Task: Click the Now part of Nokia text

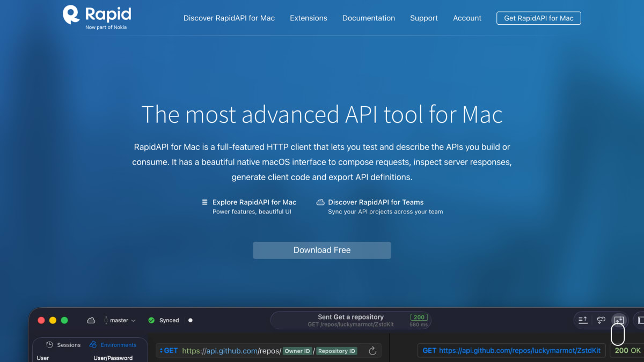Action: click(106, 27)
